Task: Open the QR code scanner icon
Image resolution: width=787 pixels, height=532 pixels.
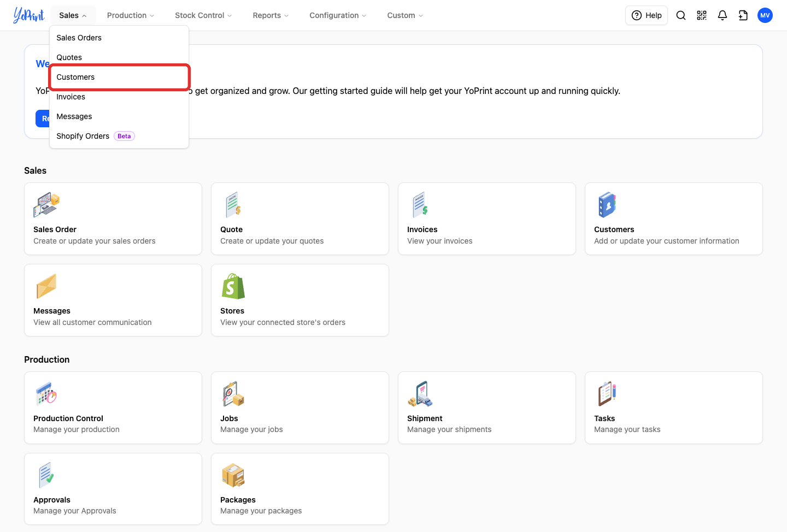Action: tap(702, 15)
